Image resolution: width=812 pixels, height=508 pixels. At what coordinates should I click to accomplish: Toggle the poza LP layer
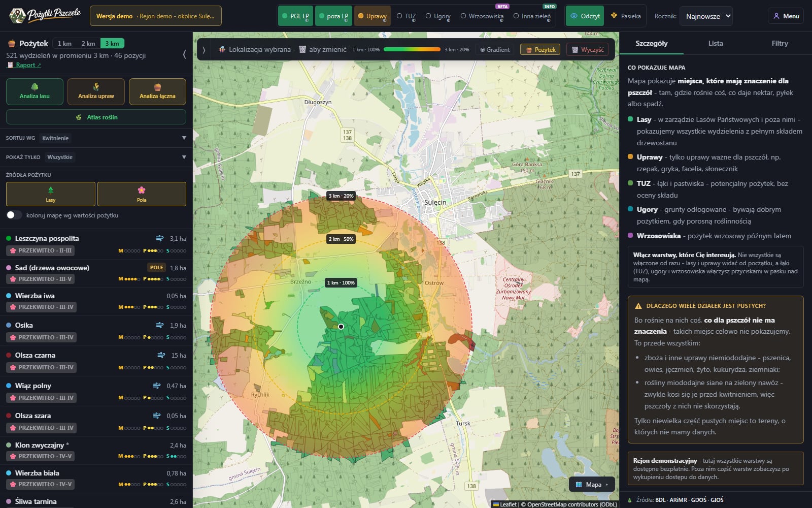[x=333, y=16]
